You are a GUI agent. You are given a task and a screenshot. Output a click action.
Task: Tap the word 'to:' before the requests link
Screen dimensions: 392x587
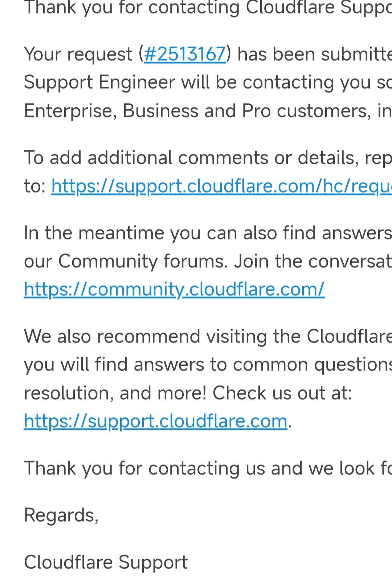click(35, 186)
